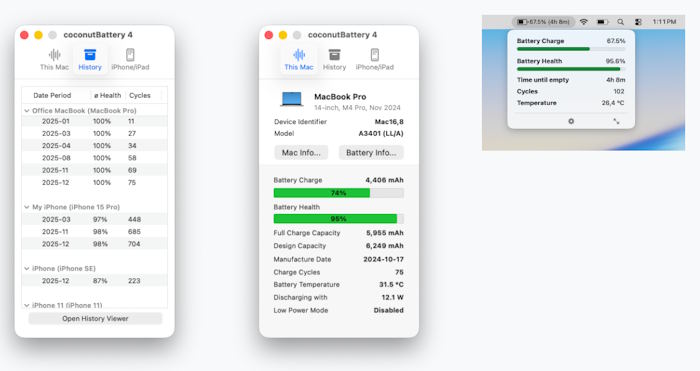
Task: Select the 2025-03 row with 448 cycles
Action: (95, 219)
